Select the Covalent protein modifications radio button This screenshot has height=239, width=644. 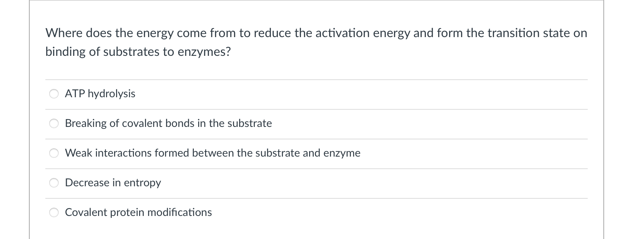[x=54, y=212]
